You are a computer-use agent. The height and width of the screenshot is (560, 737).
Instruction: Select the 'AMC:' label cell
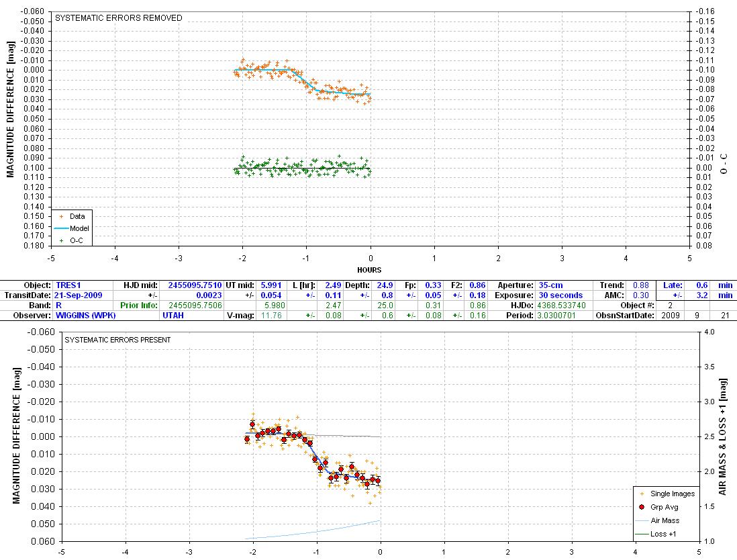tap(616, 295)
